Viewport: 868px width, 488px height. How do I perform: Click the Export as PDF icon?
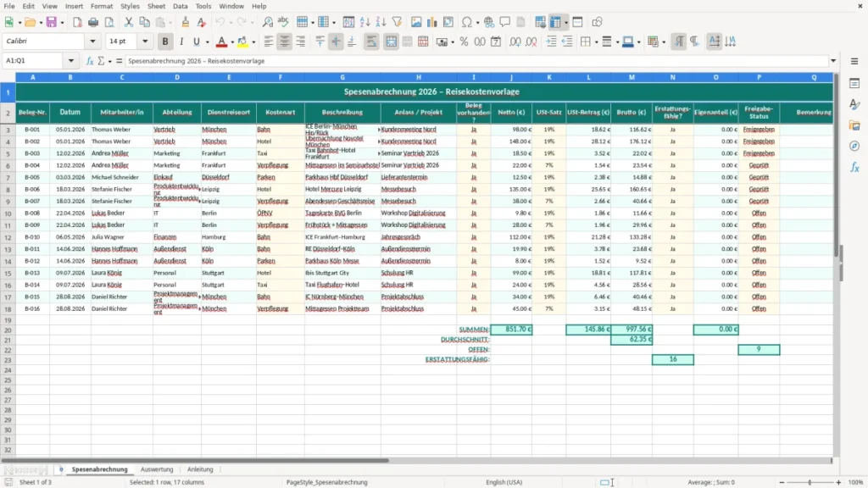pyautogui.click(x=77, y=22)
